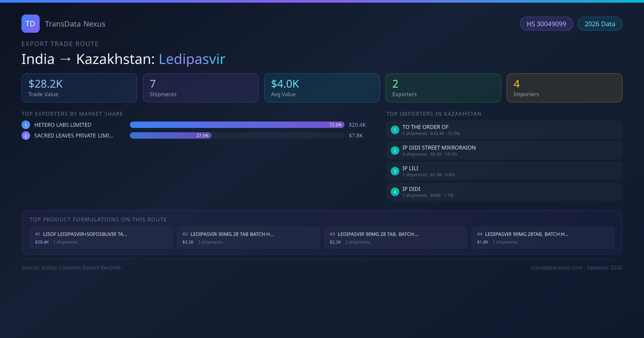
Task: Click rank 1 badge beside Hetero Labs
Action: (26, 125)
